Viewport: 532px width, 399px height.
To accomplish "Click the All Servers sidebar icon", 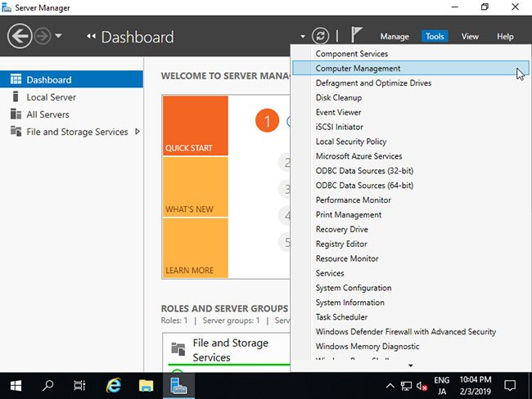I will click(x=16, y=114).
